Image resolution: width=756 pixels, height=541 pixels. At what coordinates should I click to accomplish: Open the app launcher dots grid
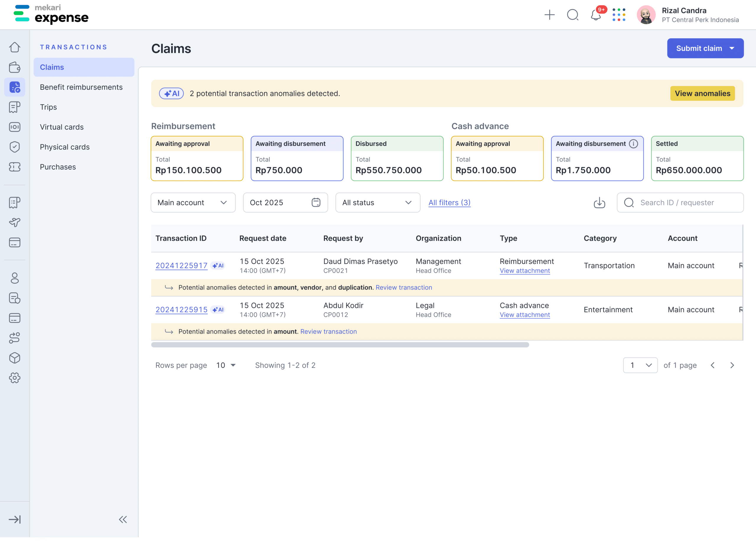pyautogui.click(x=619, y=15)
